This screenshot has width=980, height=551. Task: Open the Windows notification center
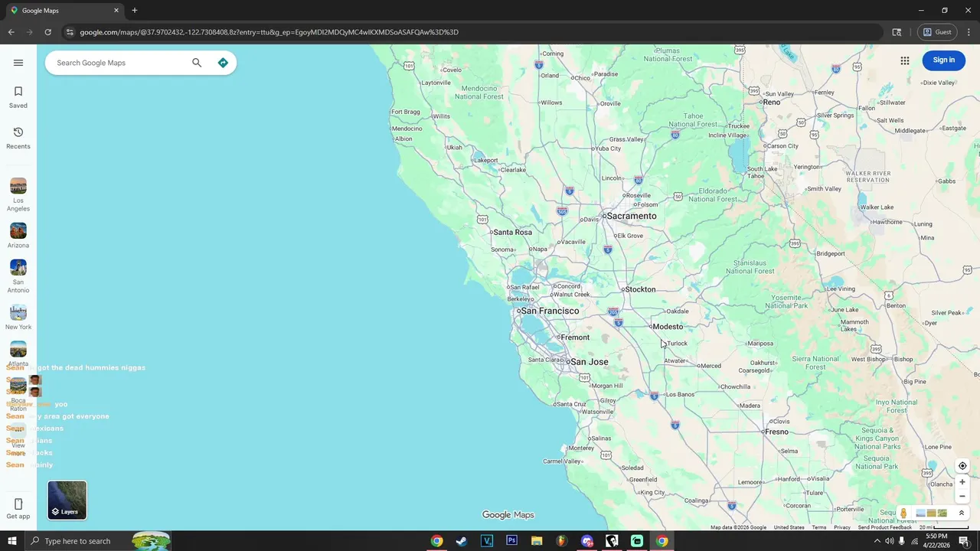click(x=964, y=541)
